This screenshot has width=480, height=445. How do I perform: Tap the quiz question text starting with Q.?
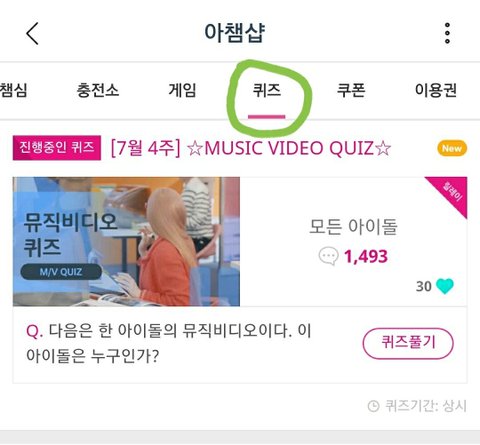[x=169, y=343]
